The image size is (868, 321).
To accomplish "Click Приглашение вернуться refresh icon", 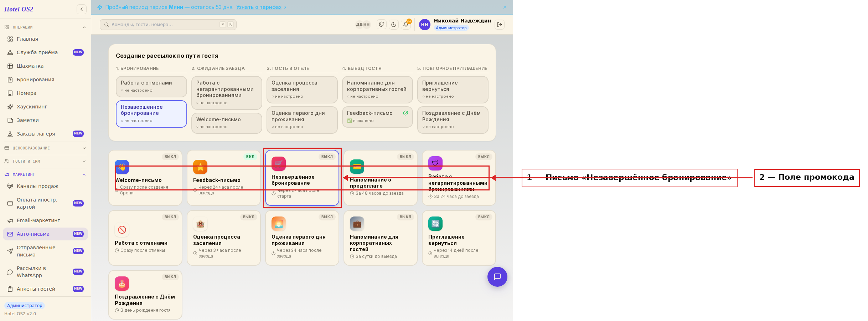I will pos(435,224).
